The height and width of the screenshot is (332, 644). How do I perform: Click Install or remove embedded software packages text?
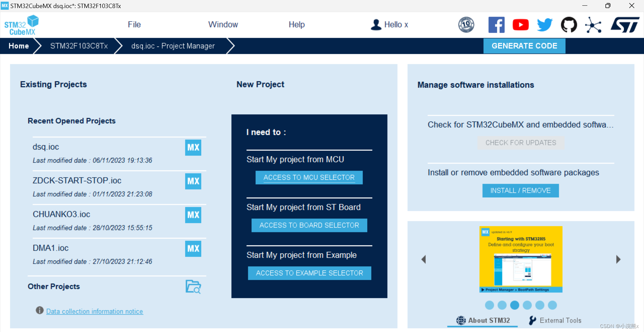pyautogui.click(x=513, y=172)
